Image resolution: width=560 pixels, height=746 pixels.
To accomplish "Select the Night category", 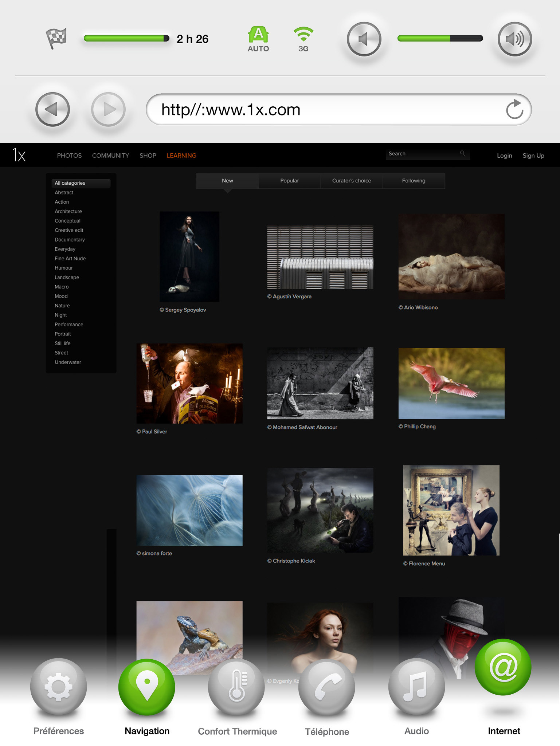I will pos(60,315).
